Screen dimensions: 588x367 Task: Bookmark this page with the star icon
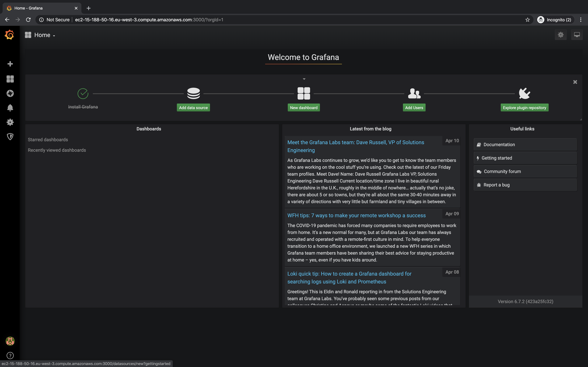(527, 20)
